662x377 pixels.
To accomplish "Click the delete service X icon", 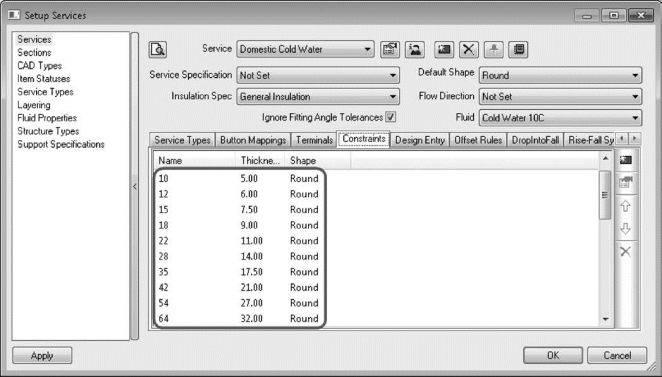I will coord(469,49).
